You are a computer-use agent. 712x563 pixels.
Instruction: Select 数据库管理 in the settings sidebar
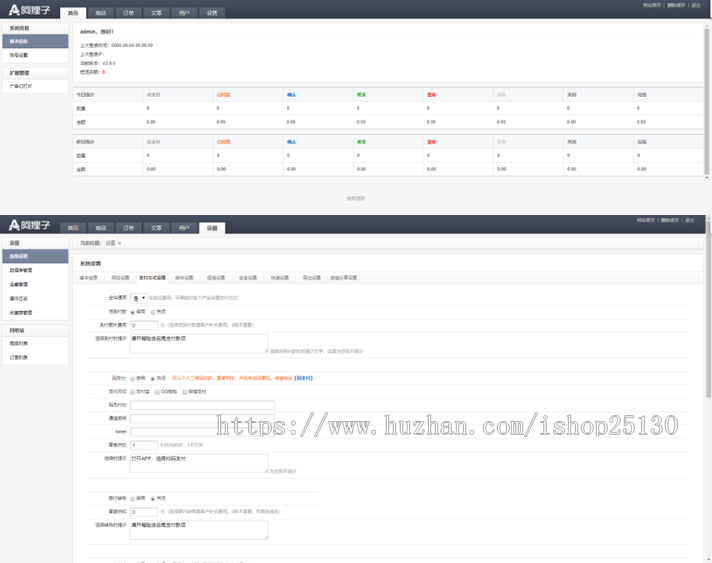pyautogui.click(x=35, y=270)
